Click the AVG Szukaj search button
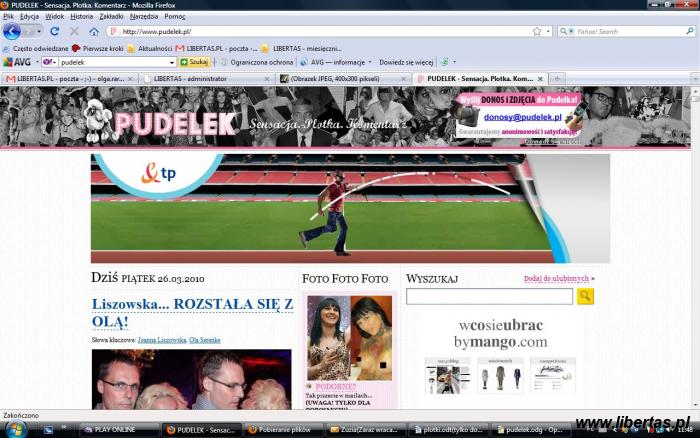The image size is (700, 438). [194, 62]
